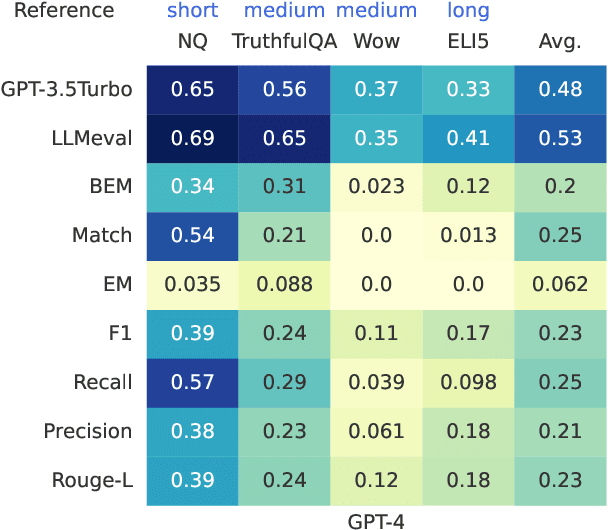608x530 pixels.
Task: Select the BEM row Wow cell 0.023
Action: point(377,187)
